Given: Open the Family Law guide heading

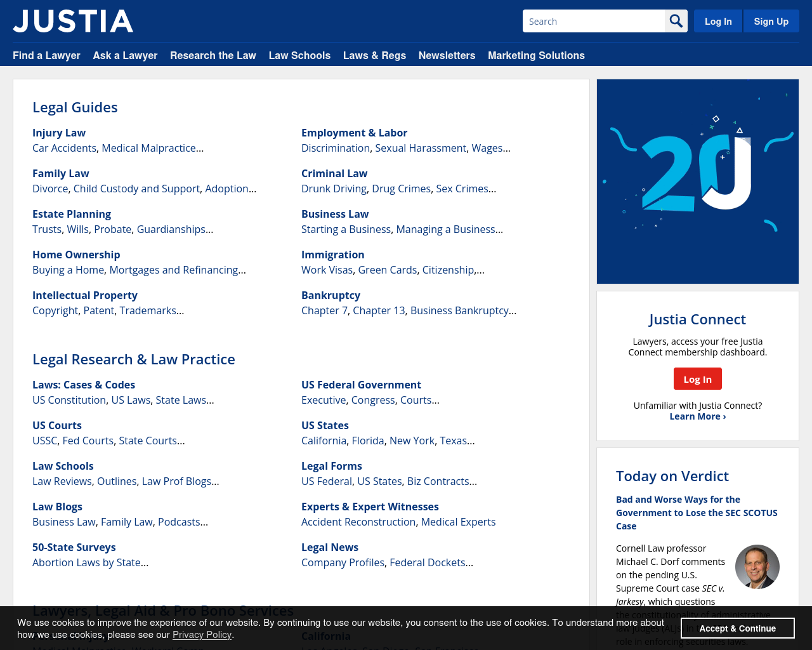Looking at the screenshot, I should tap(61, 173).
